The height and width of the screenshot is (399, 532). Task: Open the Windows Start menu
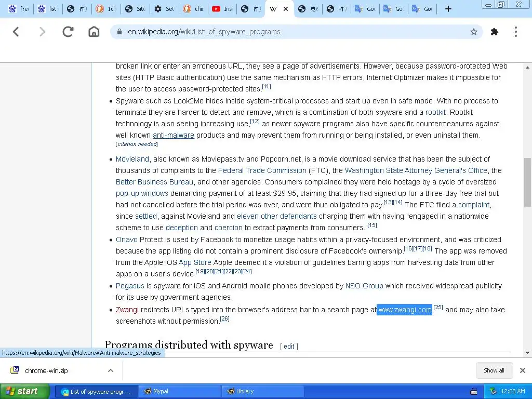(x=24, y=391)
